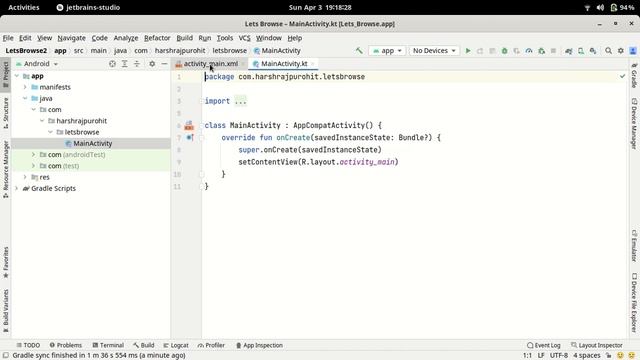Switch to activity_main.xml editor tab
The image size is (640, 360).
pos(210,64)
